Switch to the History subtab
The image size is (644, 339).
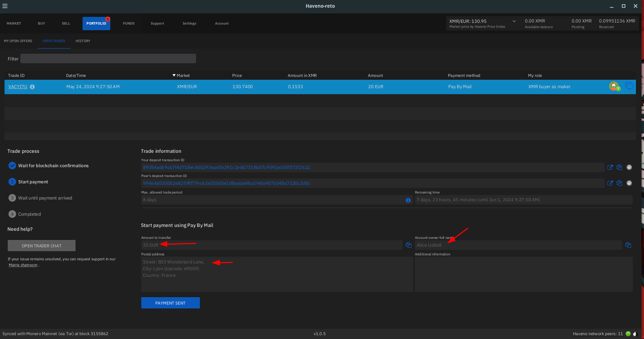click(x=83, y=41)
